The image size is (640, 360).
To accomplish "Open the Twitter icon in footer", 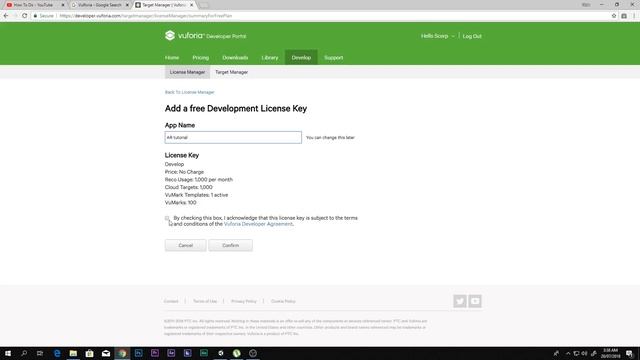I will click(460, 301).
